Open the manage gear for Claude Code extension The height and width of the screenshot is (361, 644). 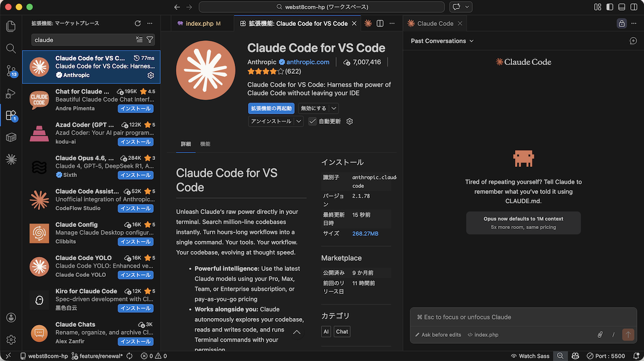click(x=151, y=75)
